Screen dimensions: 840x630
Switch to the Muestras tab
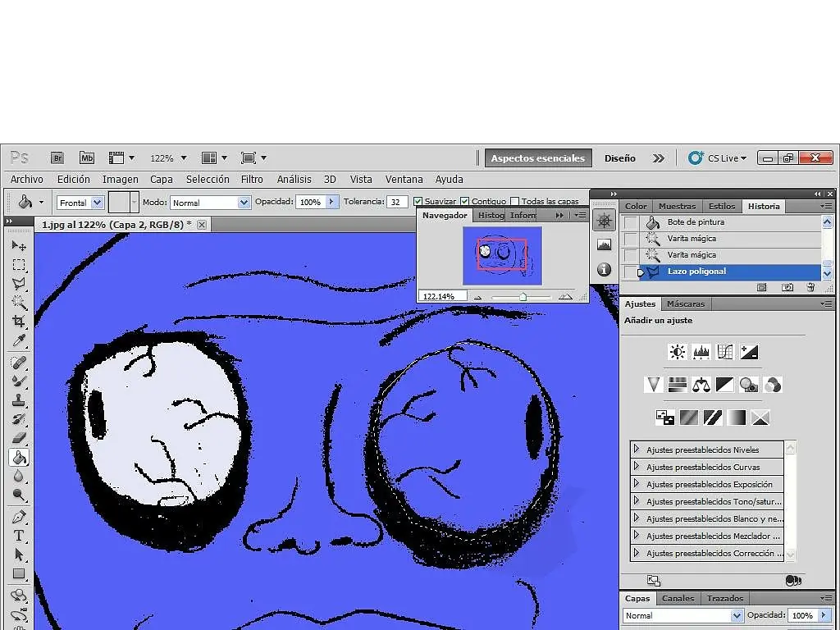677,206
